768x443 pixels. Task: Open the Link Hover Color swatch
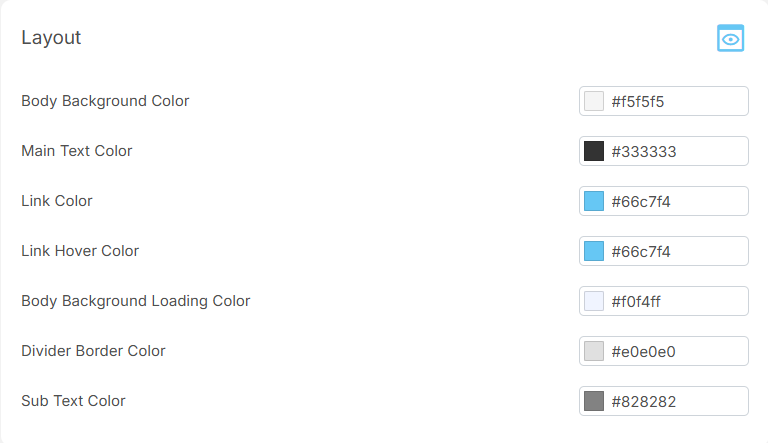[x=594, y=251]
